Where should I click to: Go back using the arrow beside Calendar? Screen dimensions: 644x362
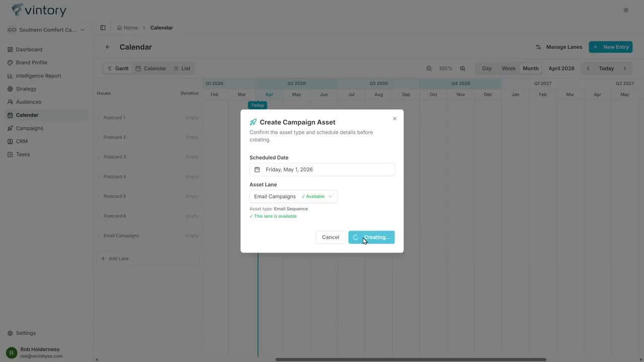click(x=108, y=47)
